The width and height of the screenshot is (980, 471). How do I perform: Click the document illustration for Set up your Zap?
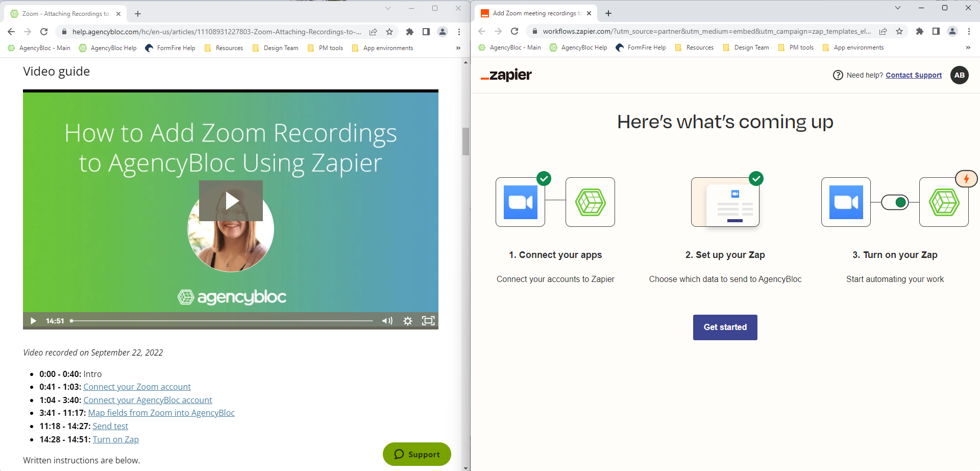(725, 202)
